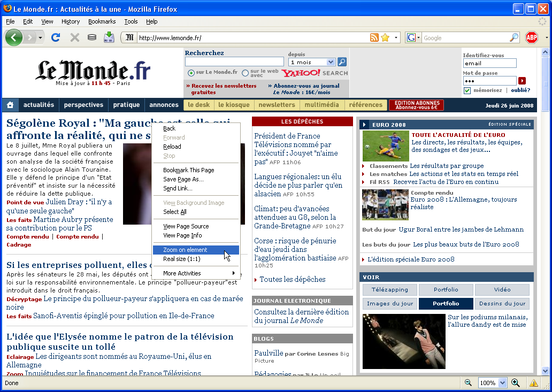Screen dimensions: 552x392
Task: Subscribe using the orange RSS feed icon
Action: tap(374, 37)
